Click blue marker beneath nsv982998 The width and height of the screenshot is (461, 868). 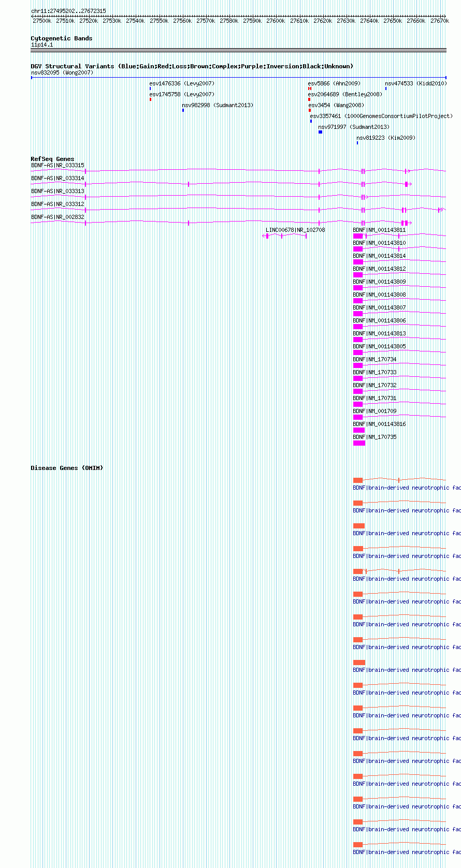(x=183, y=110)
